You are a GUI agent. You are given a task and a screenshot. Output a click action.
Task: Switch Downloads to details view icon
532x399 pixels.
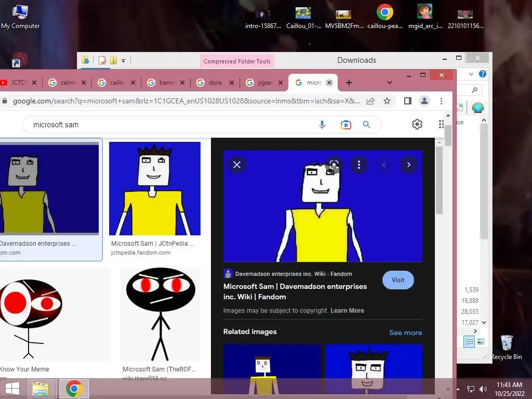point(469,341)
